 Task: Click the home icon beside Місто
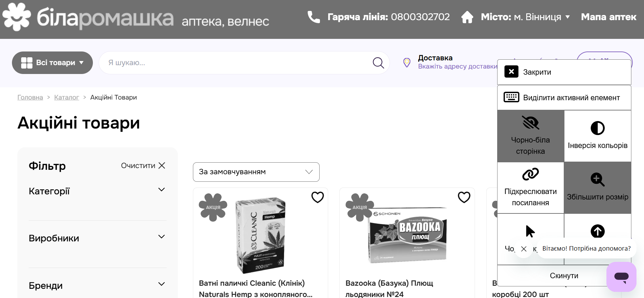click(467, 17)
